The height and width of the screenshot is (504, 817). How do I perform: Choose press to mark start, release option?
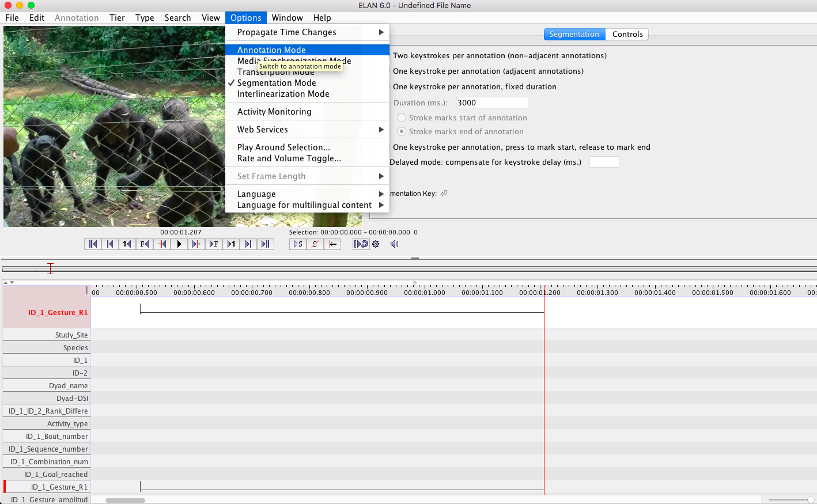521,147
